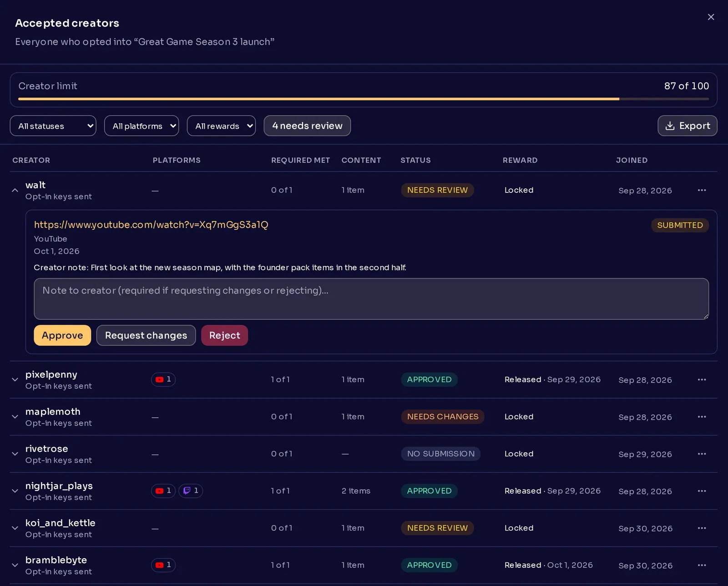Open the All rewards filter dropdown
Viewport: 728px width, 586px height.
pos(221,126)
